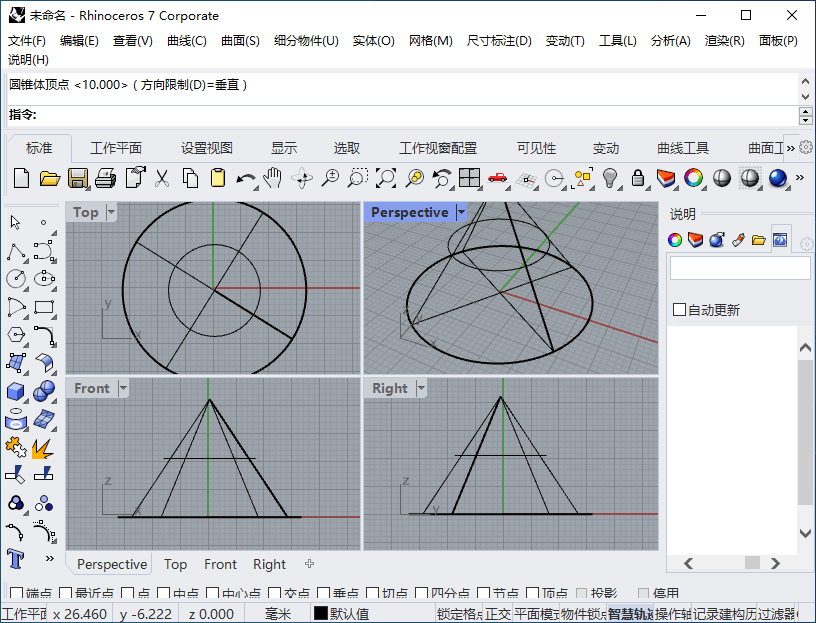The width and height of the screenshot is (816, 623).
Task: Open the Right viewport dropdown arrow
Action: [x=422, y=388]
